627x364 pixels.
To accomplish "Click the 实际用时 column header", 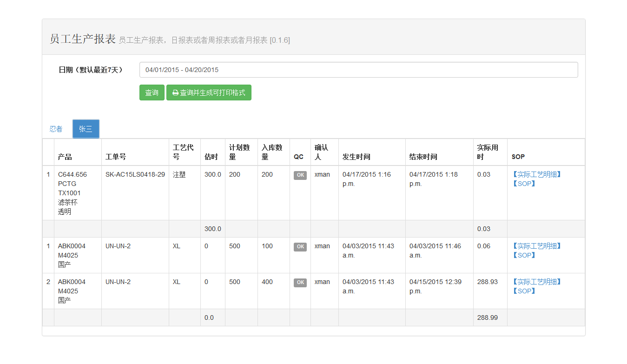I will click(x=488, y=152).
